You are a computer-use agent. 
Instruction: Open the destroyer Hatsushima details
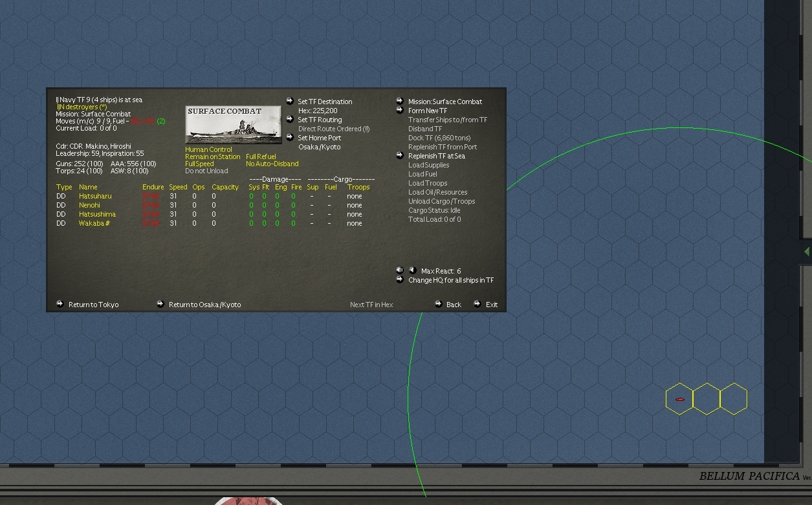tap(97, 214)
